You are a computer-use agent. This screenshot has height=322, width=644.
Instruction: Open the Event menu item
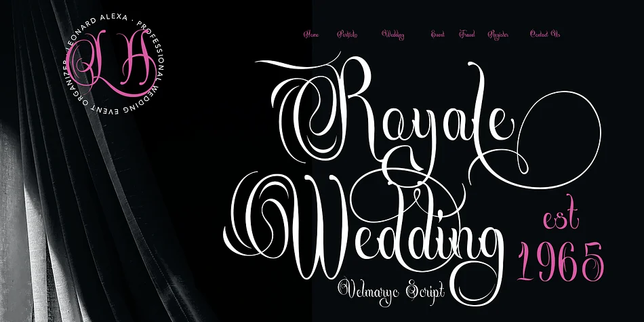tap(437, 35)
